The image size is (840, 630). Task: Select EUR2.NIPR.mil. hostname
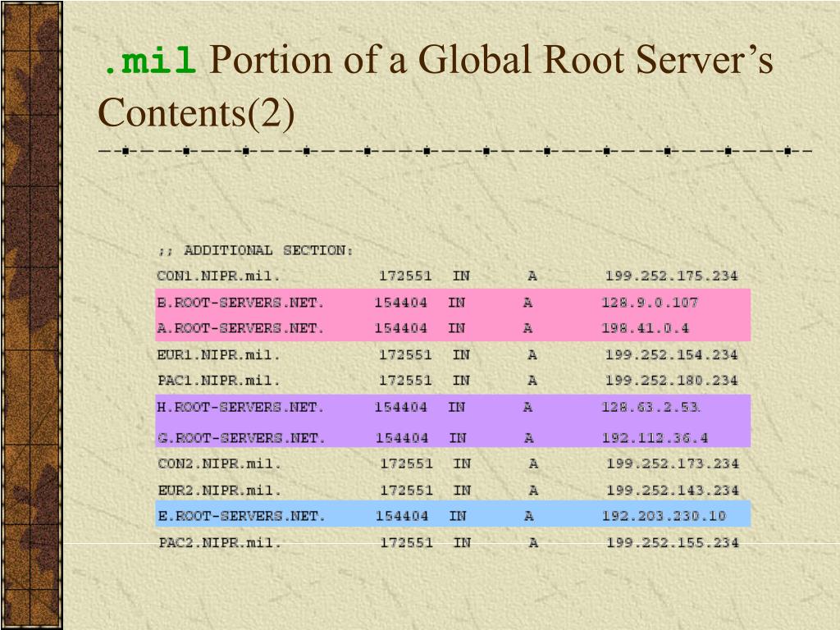click(220, 491)
